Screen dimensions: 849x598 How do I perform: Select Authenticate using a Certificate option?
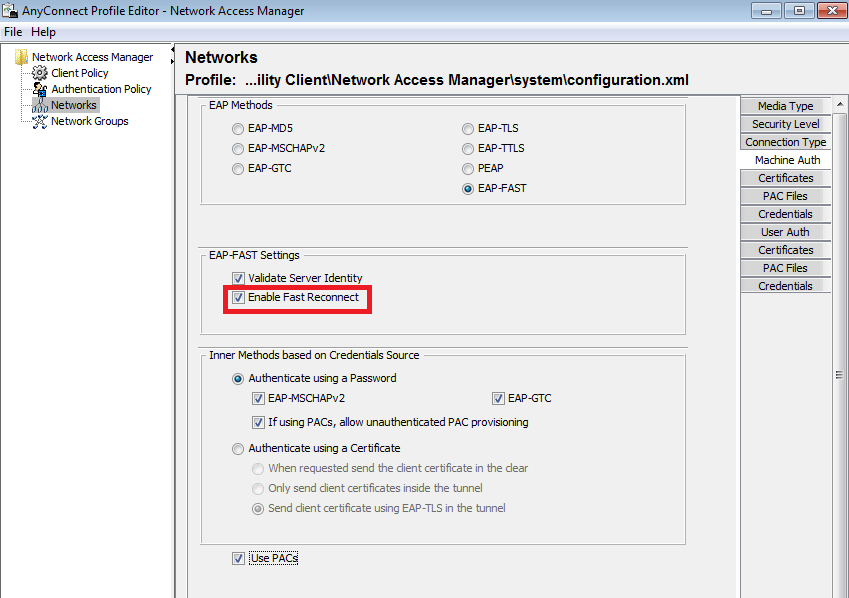tap(238, 448)
